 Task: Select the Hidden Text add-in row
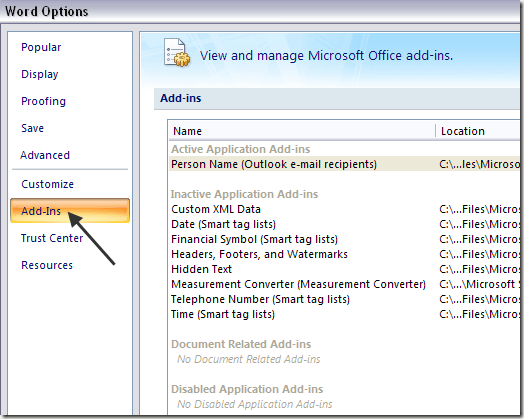(344, 269)
